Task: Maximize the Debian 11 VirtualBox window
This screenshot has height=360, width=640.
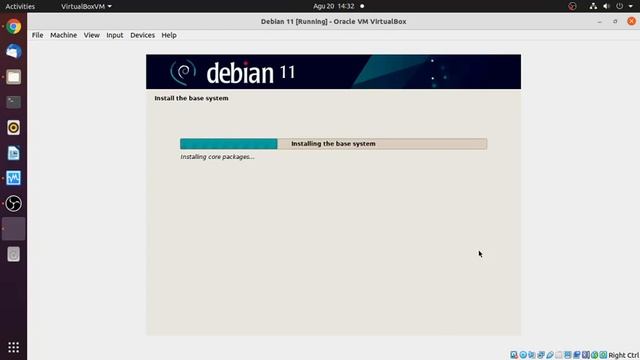Action: (x=615, y=21)
